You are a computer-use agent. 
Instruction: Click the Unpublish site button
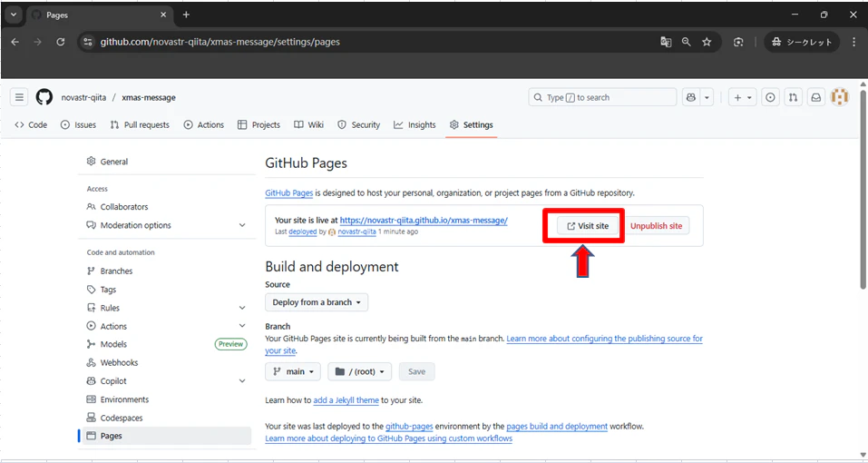[657, 226]
